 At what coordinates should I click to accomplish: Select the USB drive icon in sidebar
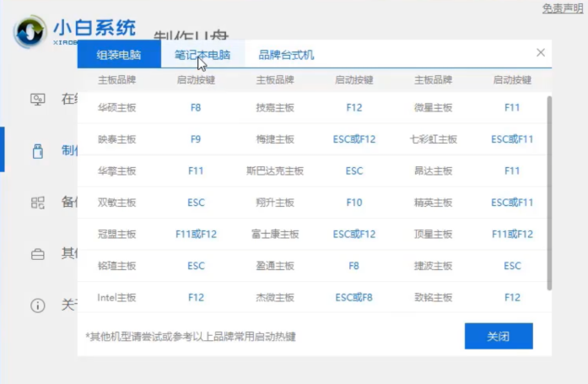[37, 151]
